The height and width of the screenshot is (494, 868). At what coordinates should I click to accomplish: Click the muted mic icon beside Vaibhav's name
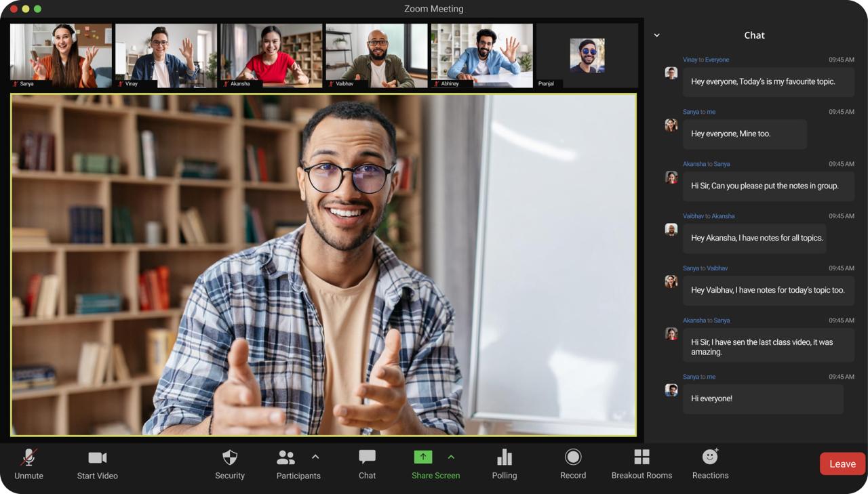[331, 84]
